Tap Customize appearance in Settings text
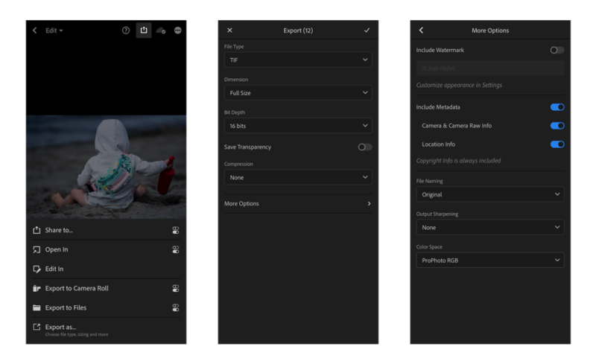 click(x=459, y=85)
